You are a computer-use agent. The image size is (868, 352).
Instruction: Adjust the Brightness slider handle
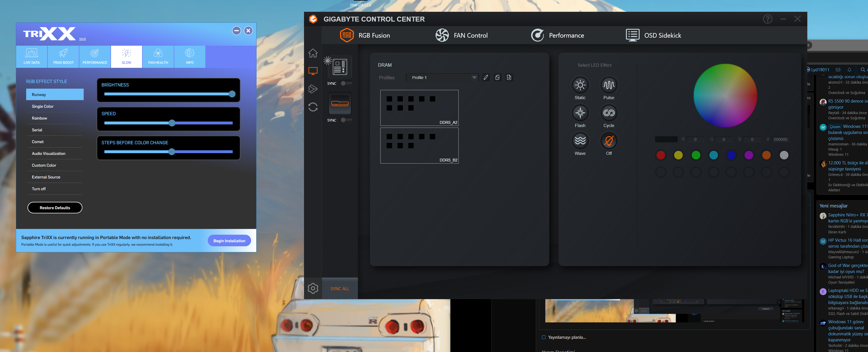click(x=232, y=94)
